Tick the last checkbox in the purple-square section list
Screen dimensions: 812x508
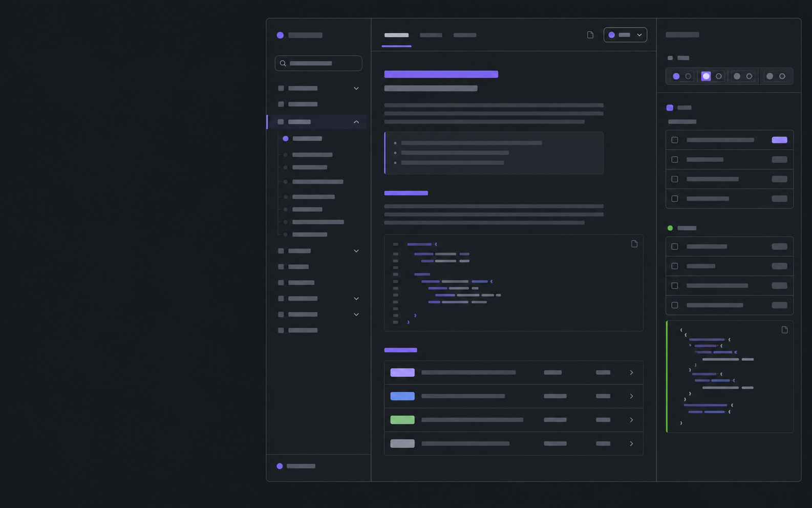click(x=675, y=199)
